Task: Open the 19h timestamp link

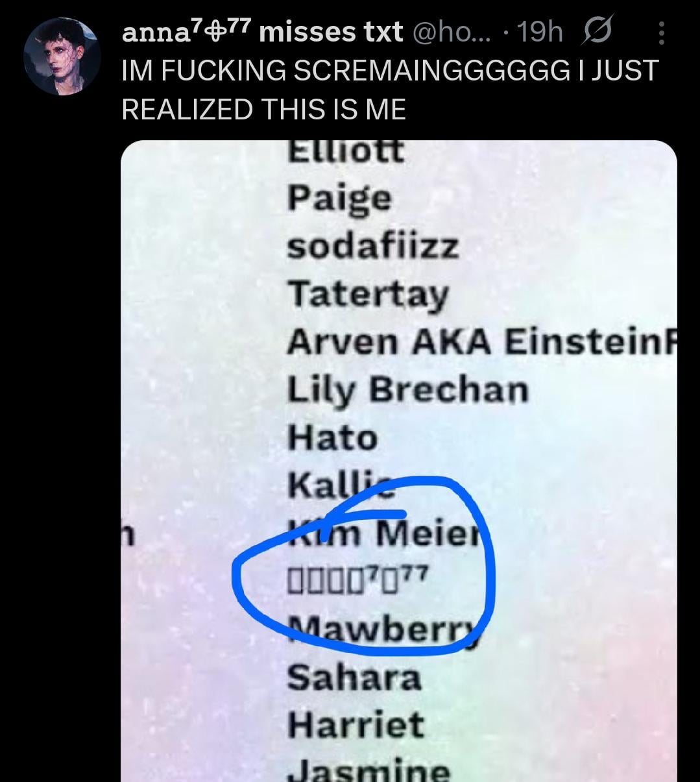Action: tap(541, 31)
